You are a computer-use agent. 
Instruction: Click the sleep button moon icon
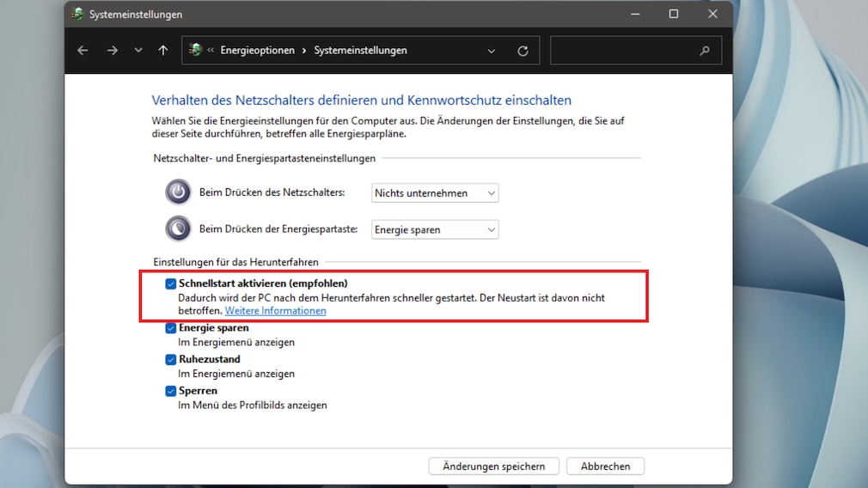pyautogui.click(x=178, y=229)
